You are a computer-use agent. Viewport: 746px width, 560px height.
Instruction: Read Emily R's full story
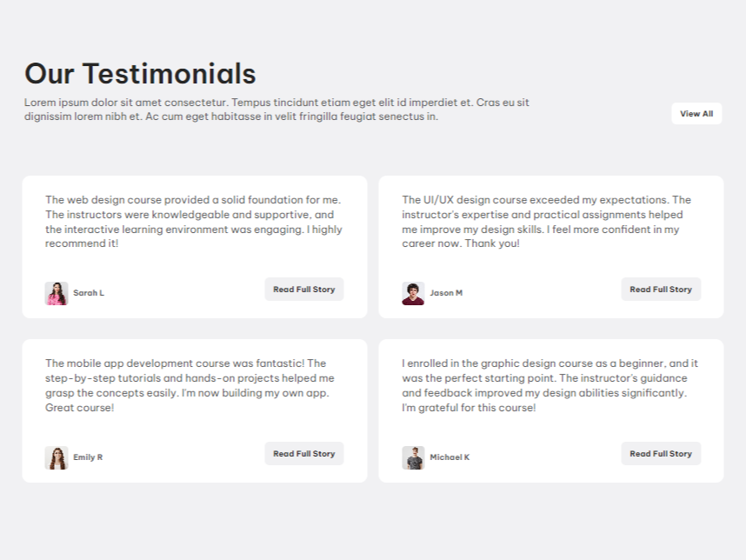pos(303,454)
